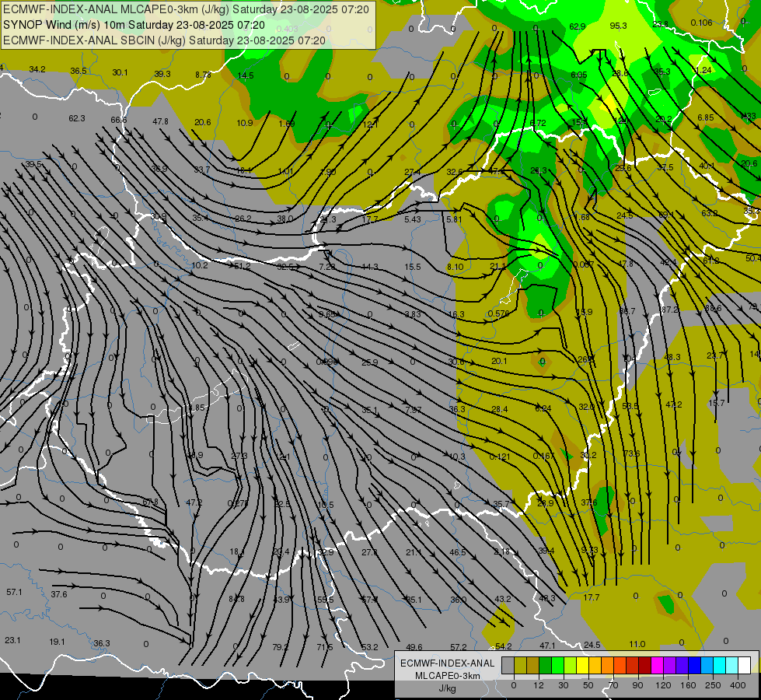Click the 28.4 map value
The image size is (761, 700).
click(499, 409)
